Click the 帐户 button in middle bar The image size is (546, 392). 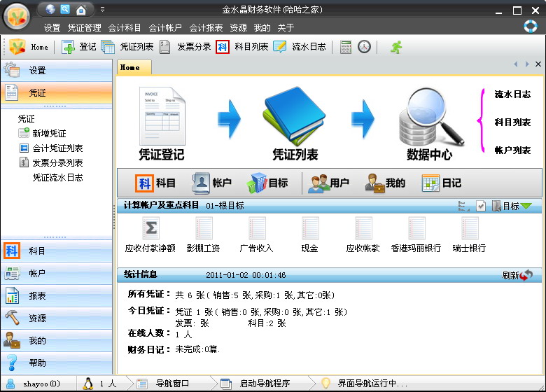point(211,183)
